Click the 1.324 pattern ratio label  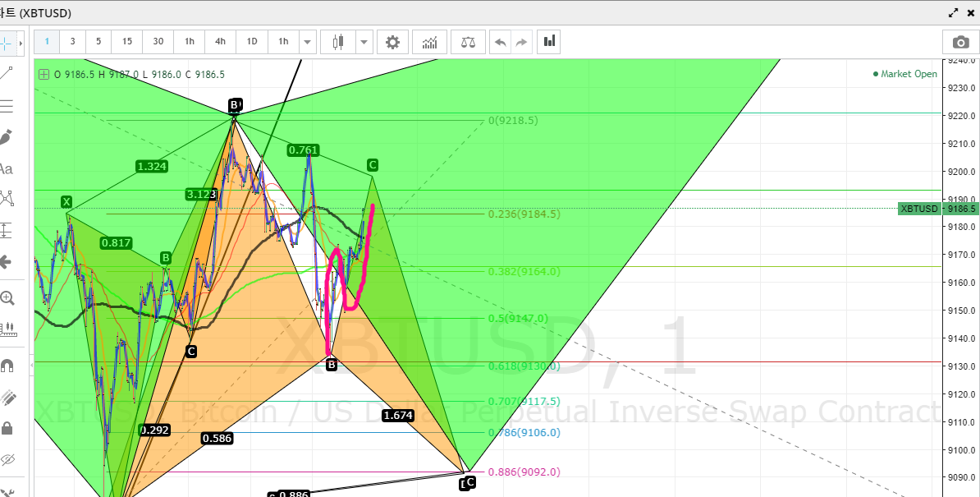pos(152,166)
